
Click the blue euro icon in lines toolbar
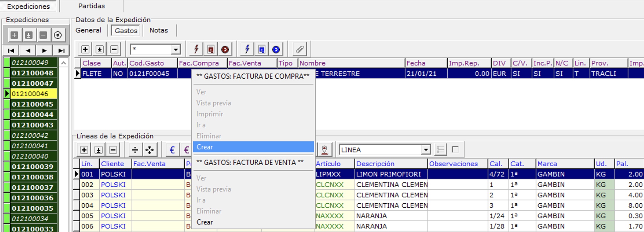(x=172, y=150)
